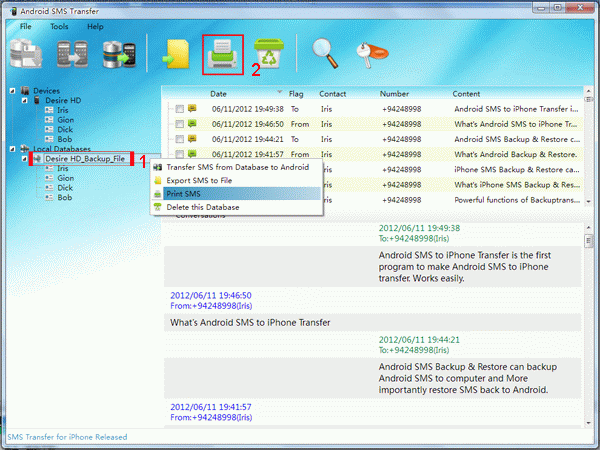Select Dick under Desire HD_Backup_File
600x450 pixels.
click(65, 188)
